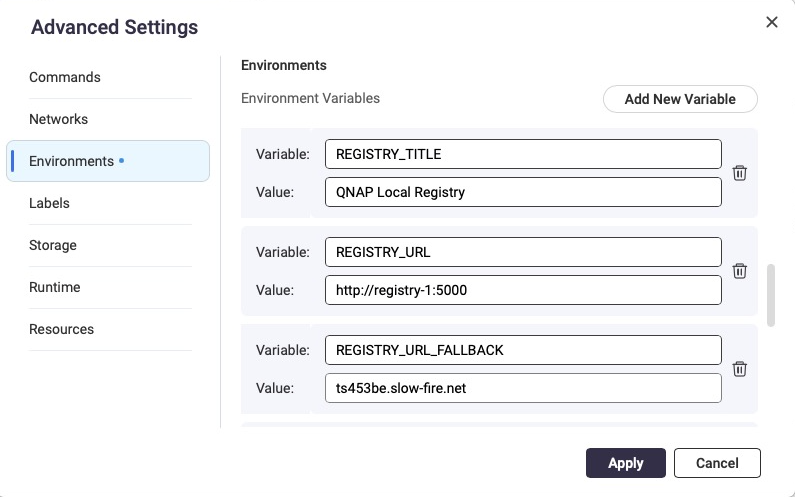This screenshot has height=497, width=795.
Task: Click the ts453be.slow-fire.net value field
Action: pos(523,388)
